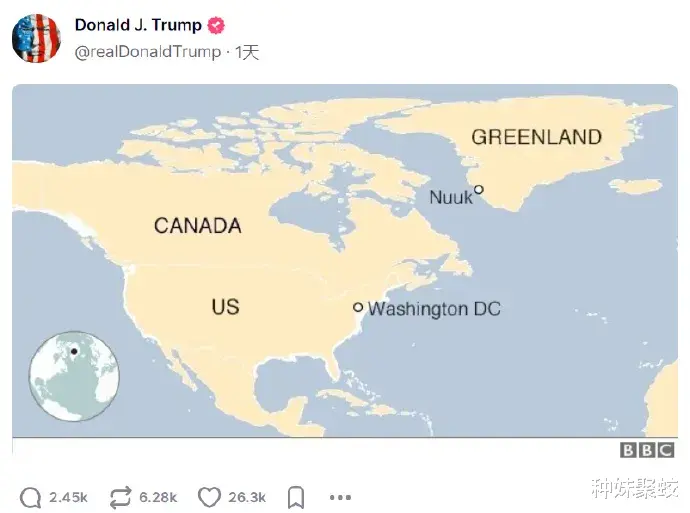Click the CANADA label on the map
The image size is (690, 513).
(198, 225)
